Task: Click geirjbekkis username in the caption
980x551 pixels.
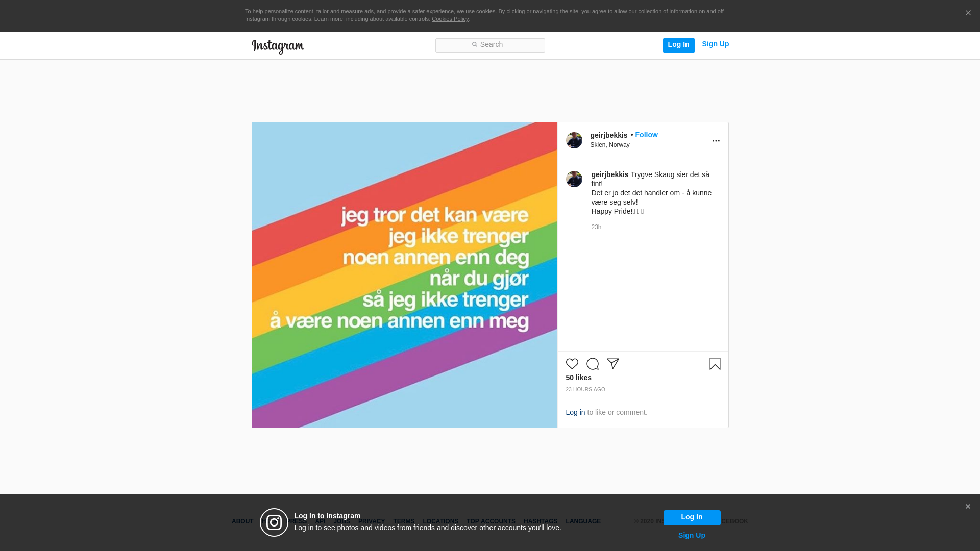Action: 609,174
